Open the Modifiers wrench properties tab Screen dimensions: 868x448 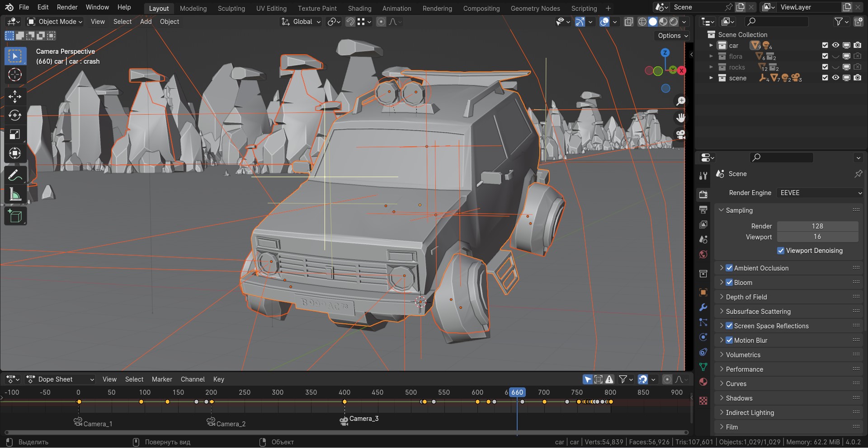703,307
